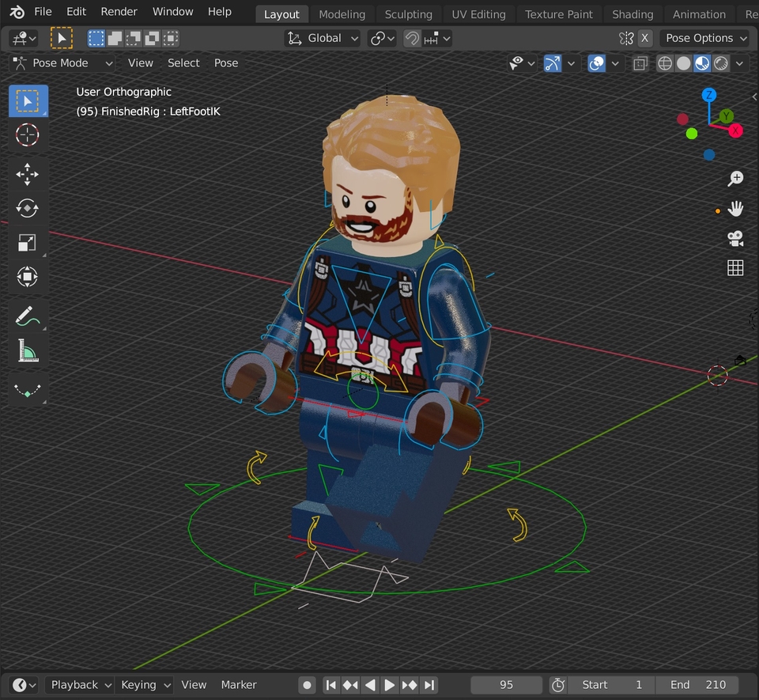Viewport: 759px width, 700px height.
Task: Click the zoom viewport icon
Action: (735, 179)
